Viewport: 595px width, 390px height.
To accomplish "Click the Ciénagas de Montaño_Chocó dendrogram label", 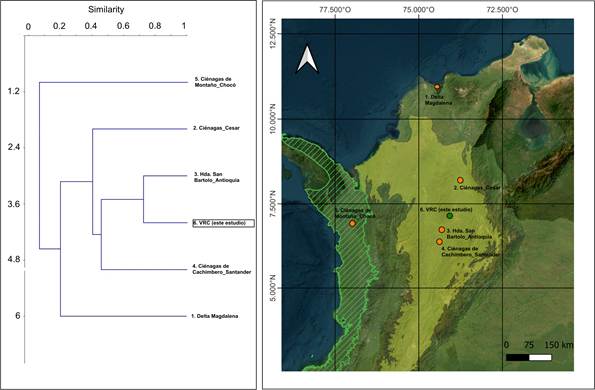I will [215, 82].
